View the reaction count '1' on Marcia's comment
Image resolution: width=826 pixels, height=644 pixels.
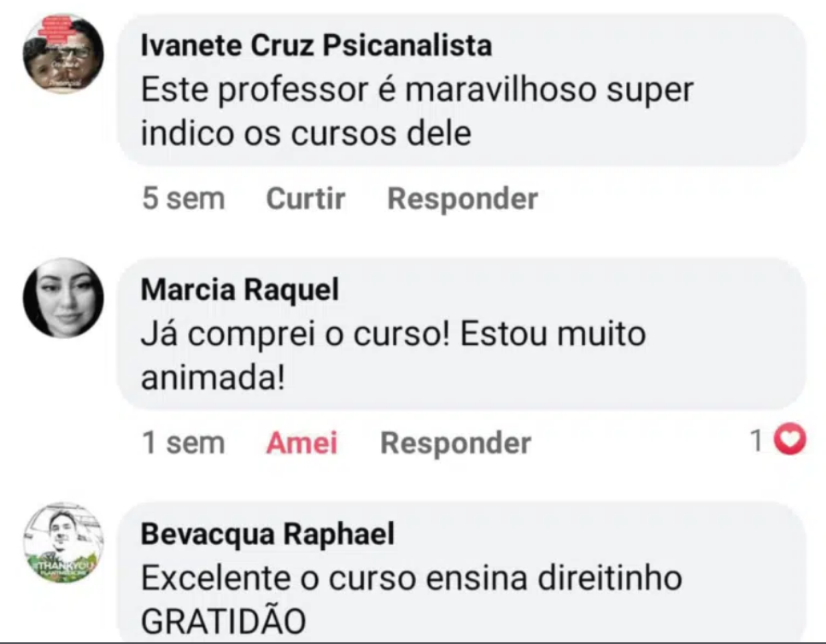tap(756, 442)
